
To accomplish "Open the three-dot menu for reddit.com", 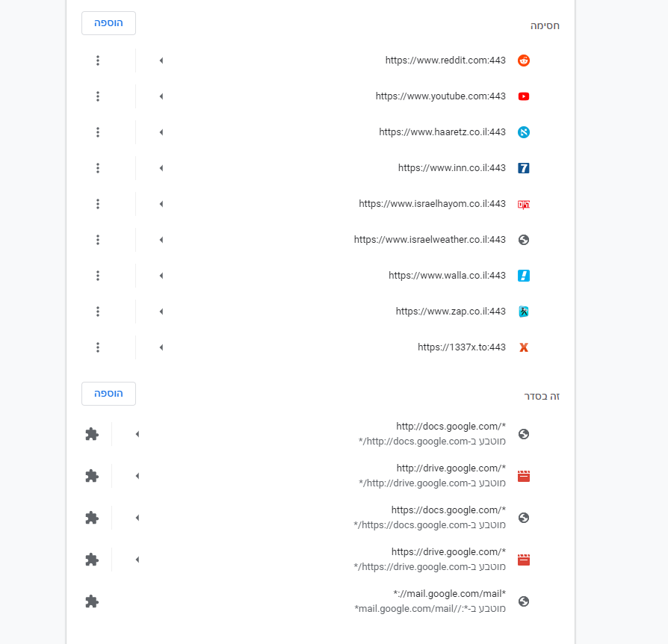I will [98, 61].
